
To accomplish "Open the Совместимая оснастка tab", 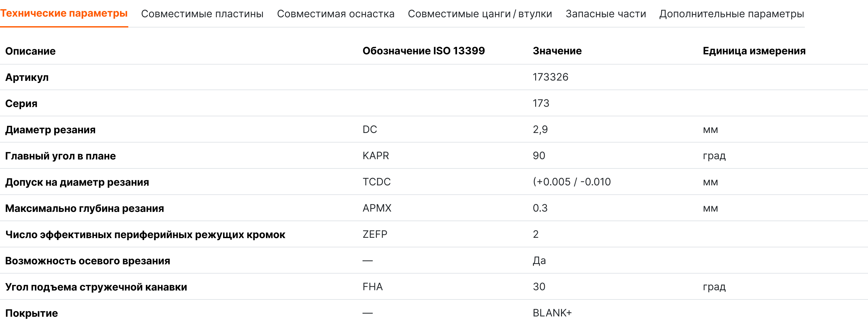I will pyautogui.click(x=336, y=14).
